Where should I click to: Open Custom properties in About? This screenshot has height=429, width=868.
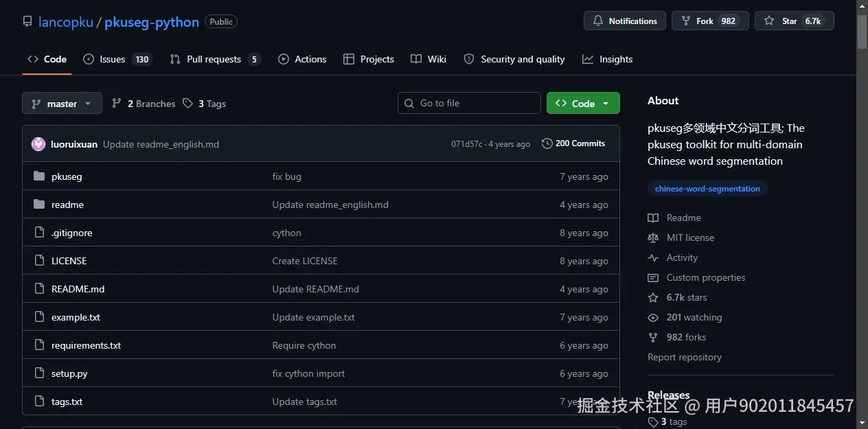(696, 277)
